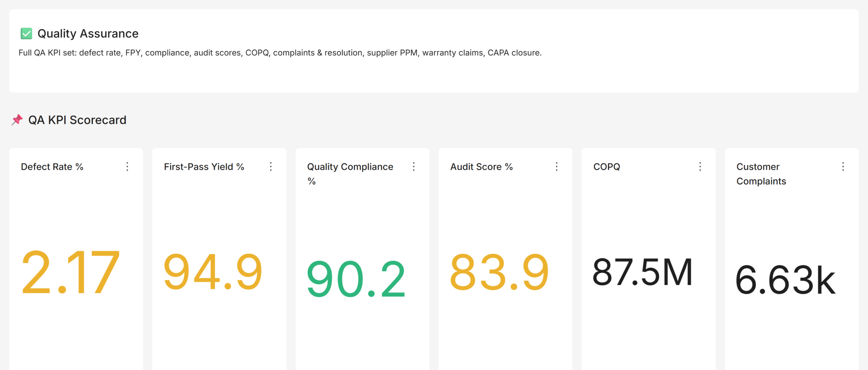The height and width of the screenshot is (370, 868).
Task: Select the QA KPI Scorecard section title
Action: [77, 120]
